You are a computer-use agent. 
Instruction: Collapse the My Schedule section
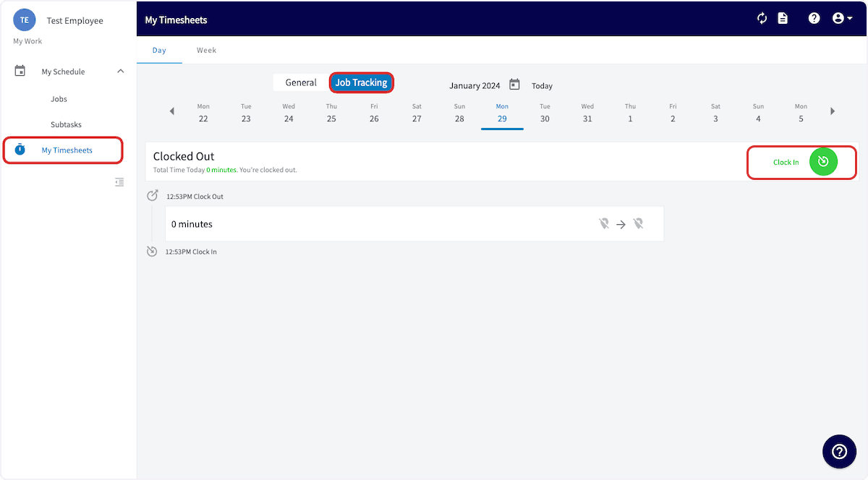[121, 71]
